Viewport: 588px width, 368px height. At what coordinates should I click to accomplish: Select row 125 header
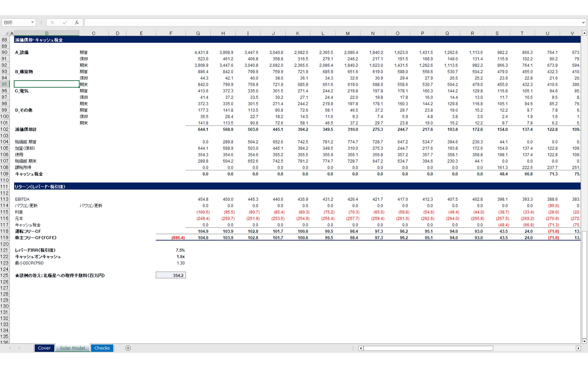(x=4, y=275)
